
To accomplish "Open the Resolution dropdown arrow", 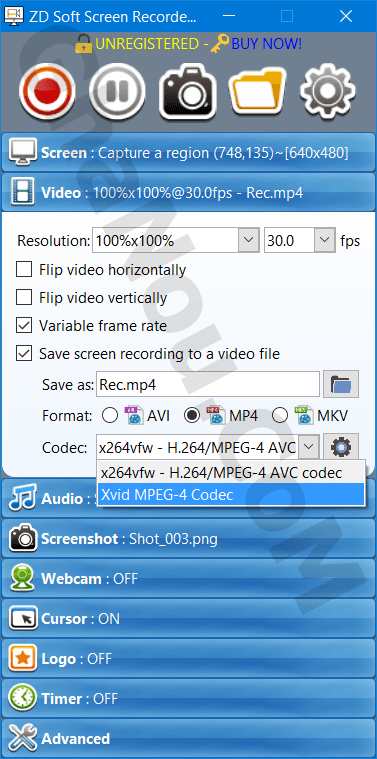I will pyautogui.click(x=248, y=240).
